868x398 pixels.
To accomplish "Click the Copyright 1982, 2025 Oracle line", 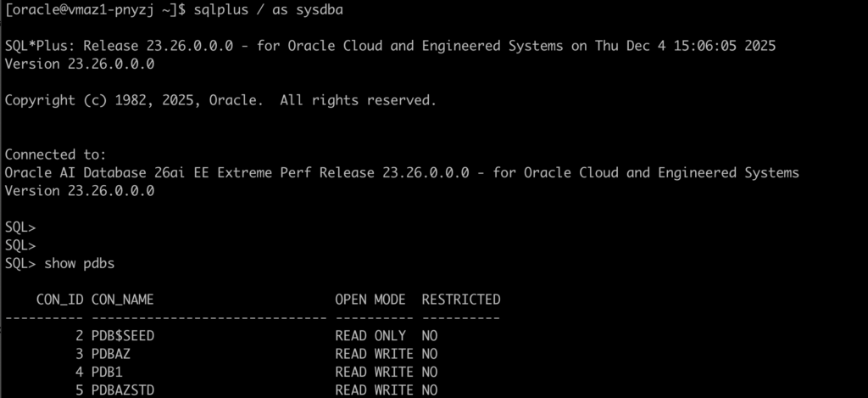I will tap(220, 100).
